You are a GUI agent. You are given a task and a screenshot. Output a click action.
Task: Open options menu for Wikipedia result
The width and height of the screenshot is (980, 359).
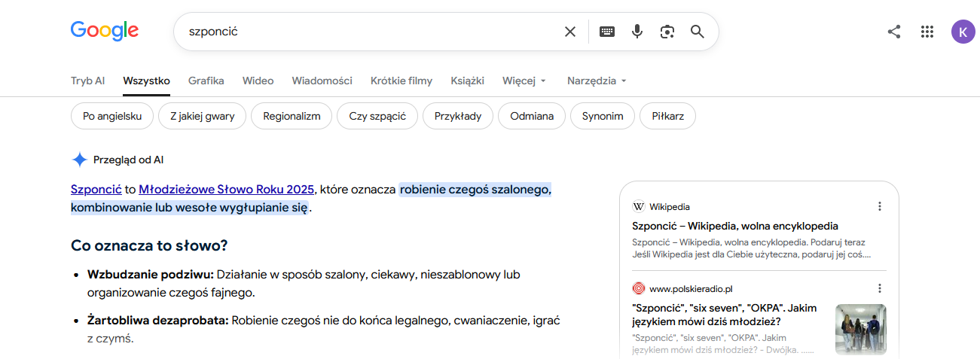[879, 206]
